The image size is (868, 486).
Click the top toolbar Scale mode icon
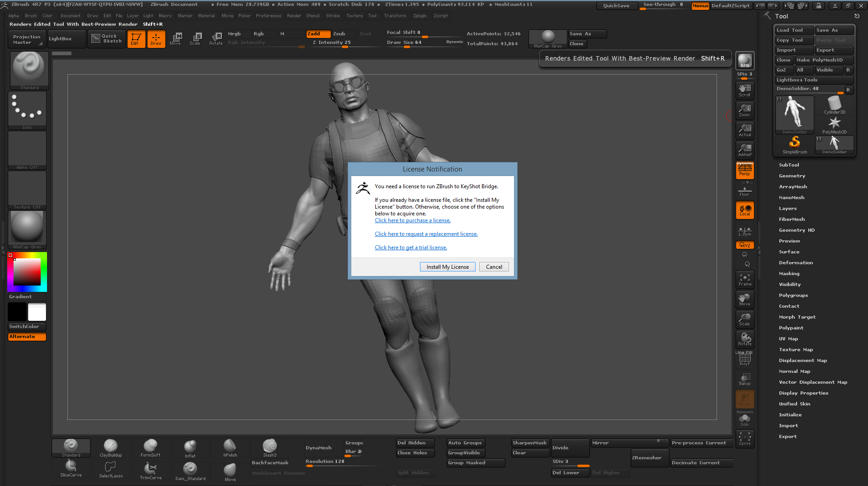tap(195, 39)
